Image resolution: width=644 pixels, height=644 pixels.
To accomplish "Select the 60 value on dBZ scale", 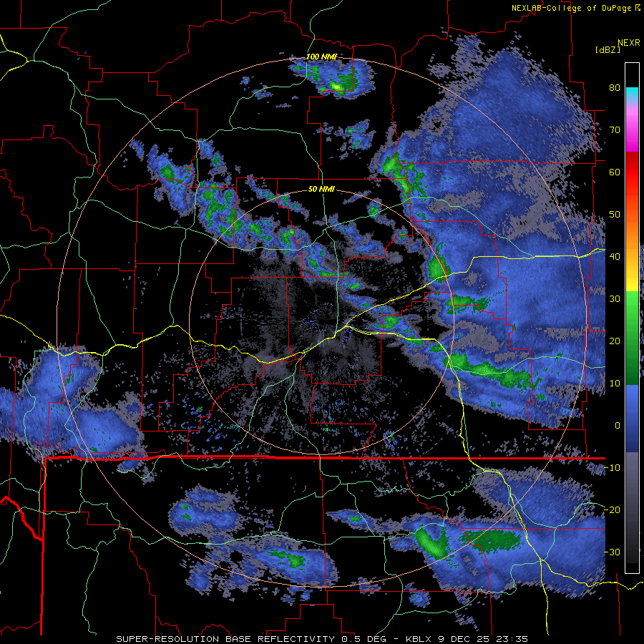I will pyautogui.click(x=615, y=172).
